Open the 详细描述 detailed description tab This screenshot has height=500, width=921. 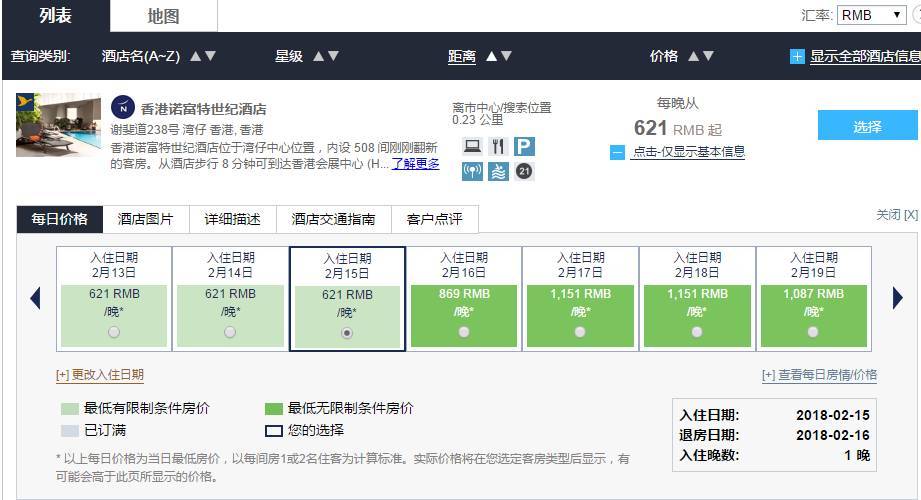[x=233, y=220]
